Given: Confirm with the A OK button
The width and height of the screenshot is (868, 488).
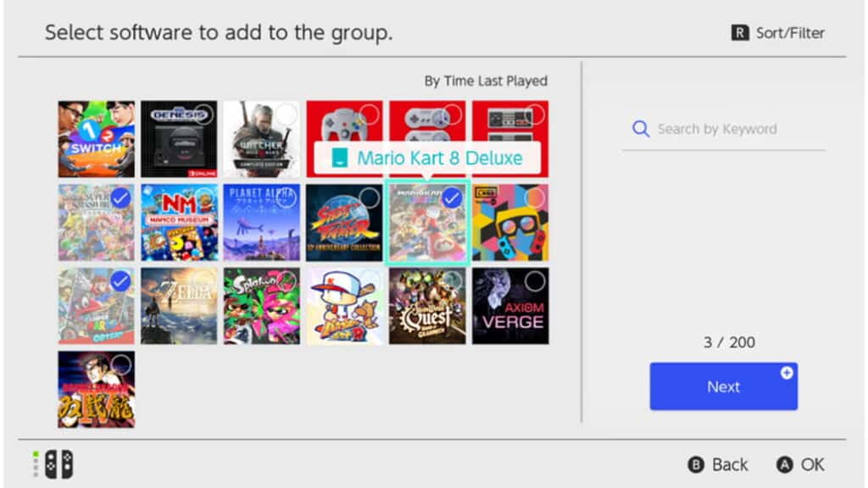Looking at the screenshot, I should coord(799,464).
